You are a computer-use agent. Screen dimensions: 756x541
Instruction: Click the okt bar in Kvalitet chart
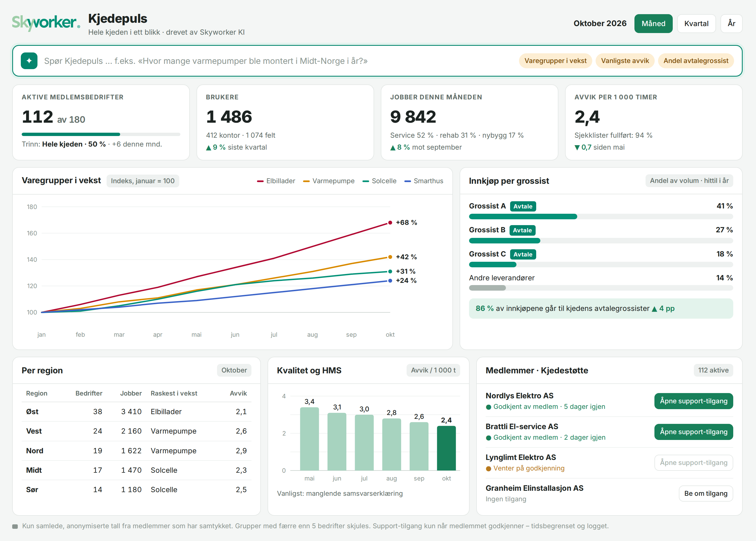click(x=446, y=448)
